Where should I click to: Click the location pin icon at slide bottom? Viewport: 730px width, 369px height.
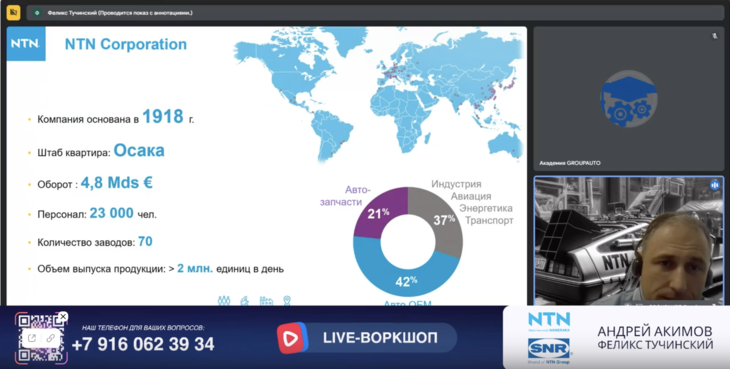coord(287,301)
